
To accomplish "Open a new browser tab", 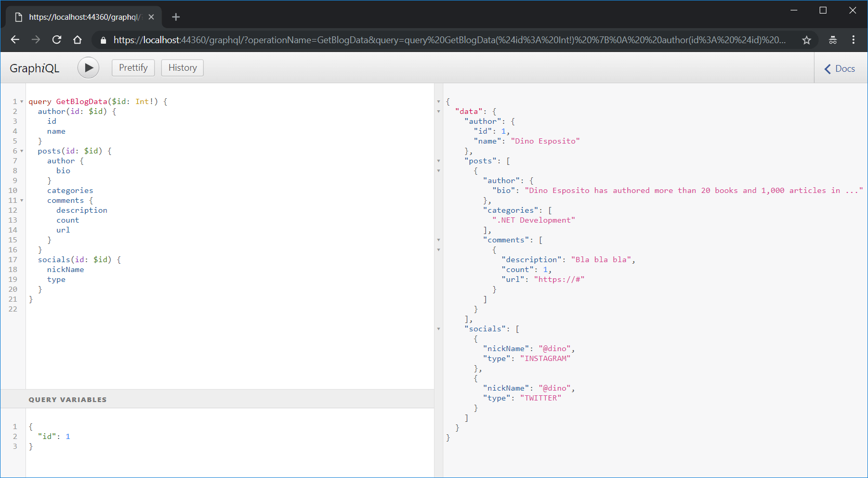I will tap(176, 17).
